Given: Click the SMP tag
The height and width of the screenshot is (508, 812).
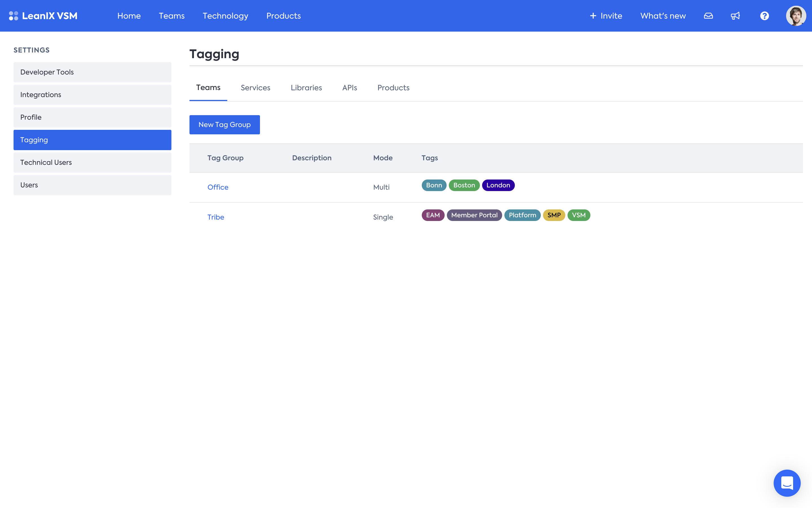Looking at the screenshot, I should [554, 215].
